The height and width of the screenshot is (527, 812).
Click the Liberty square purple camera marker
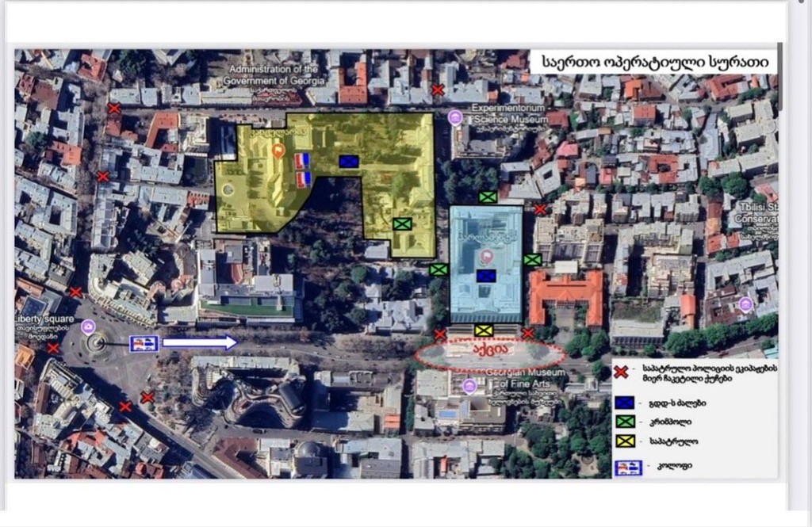pyautogui.click(x=88, y=327)
